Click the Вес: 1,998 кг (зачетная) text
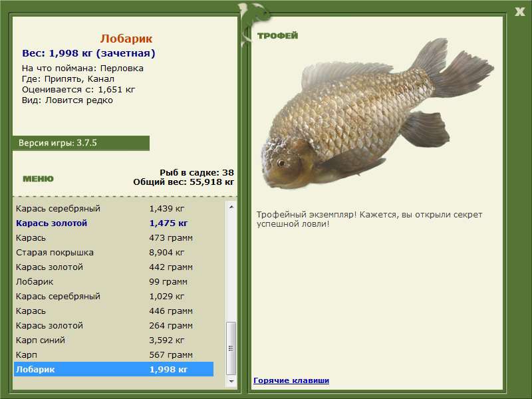 (x=88, y=53)
